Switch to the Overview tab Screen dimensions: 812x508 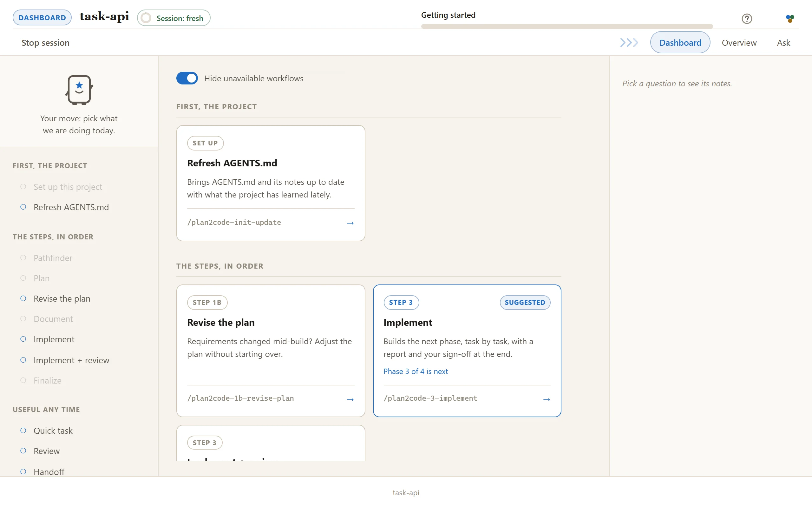pos(739,43)
